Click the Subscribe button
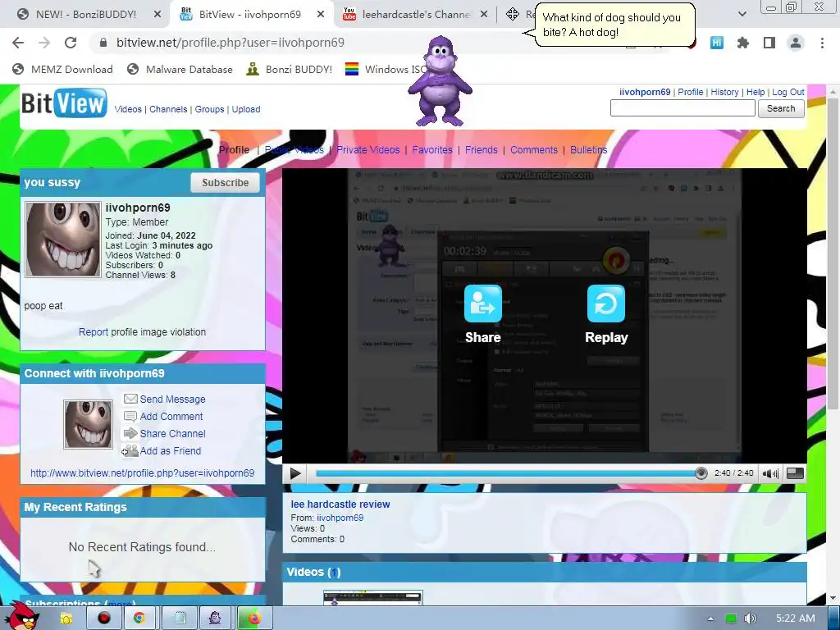The image size is (840, 630). (225, 183)
